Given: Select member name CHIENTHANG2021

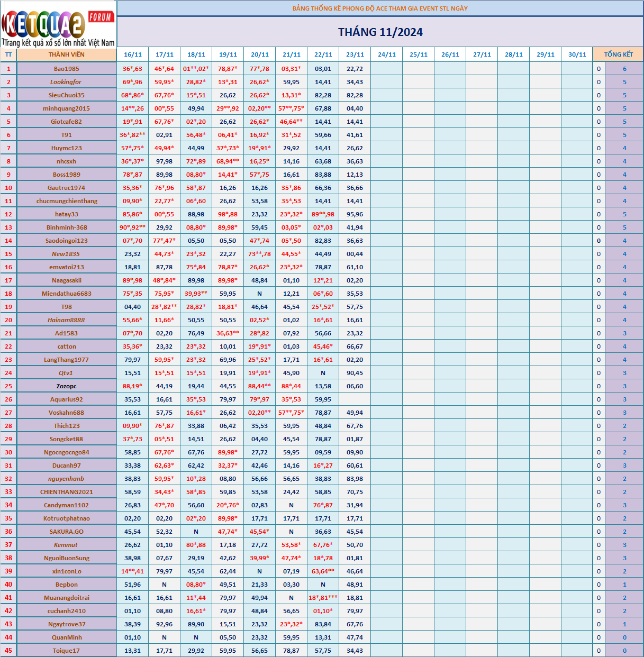Looking at the screenshot, I should tap(67, 492).
